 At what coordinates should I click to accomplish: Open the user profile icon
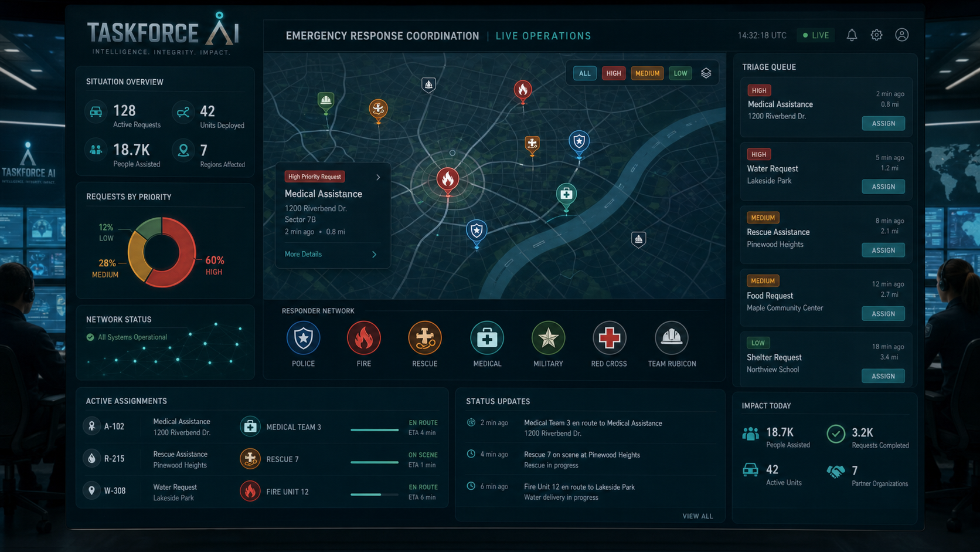[902, 35]
